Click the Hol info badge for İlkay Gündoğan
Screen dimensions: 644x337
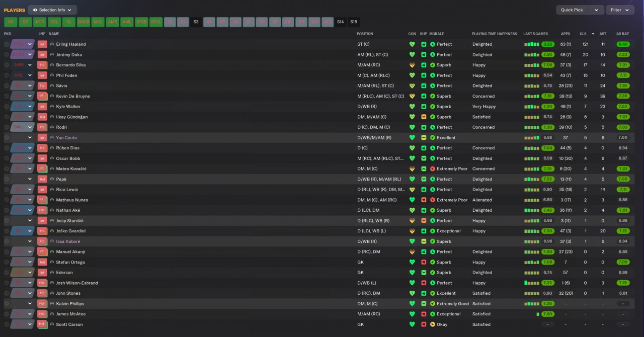(x=42, y=117)
